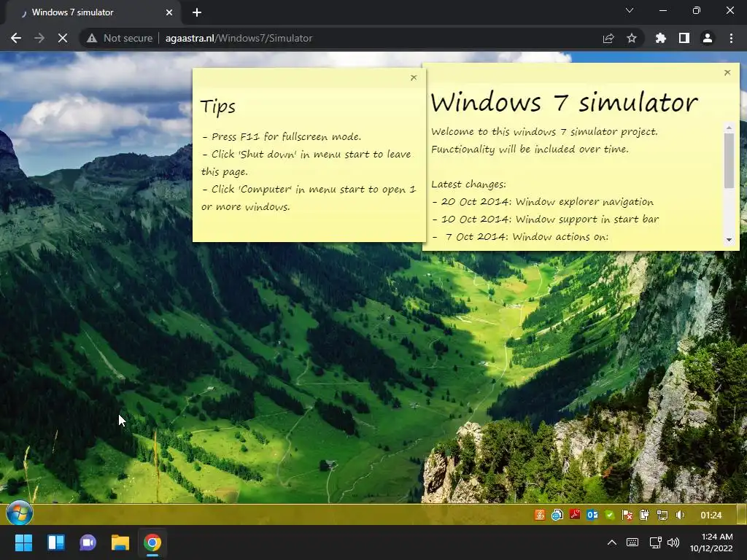
Task: Toggle the Chrome side panel
Action: pos(684,38)
